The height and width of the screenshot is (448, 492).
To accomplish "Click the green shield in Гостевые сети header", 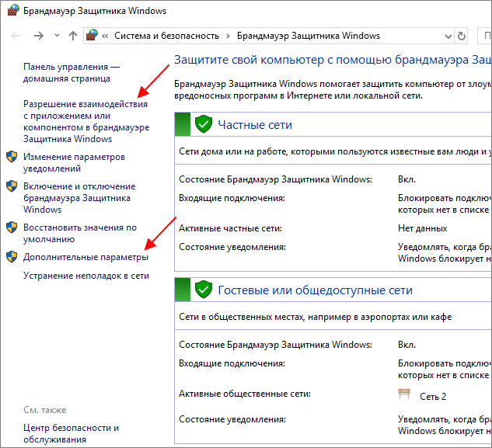I will point(204,290).
